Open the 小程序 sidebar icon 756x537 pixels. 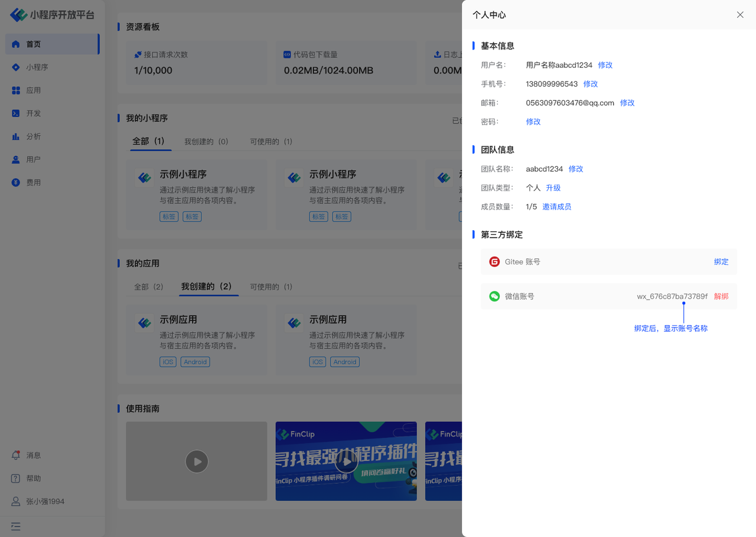[16, 67]
